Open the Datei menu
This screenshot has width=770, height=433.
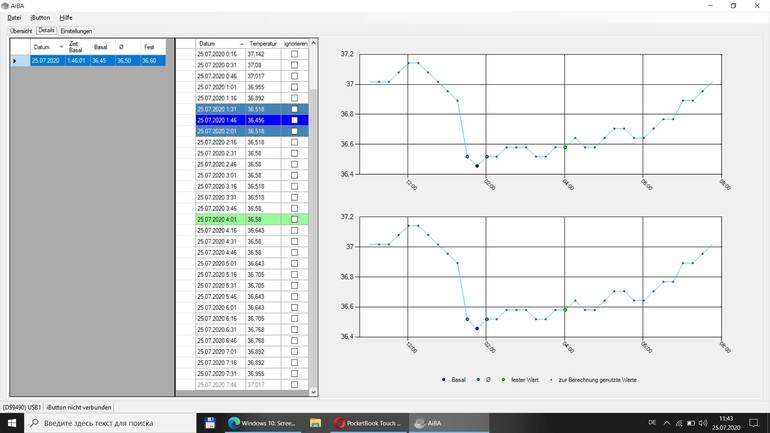[14, 18]
